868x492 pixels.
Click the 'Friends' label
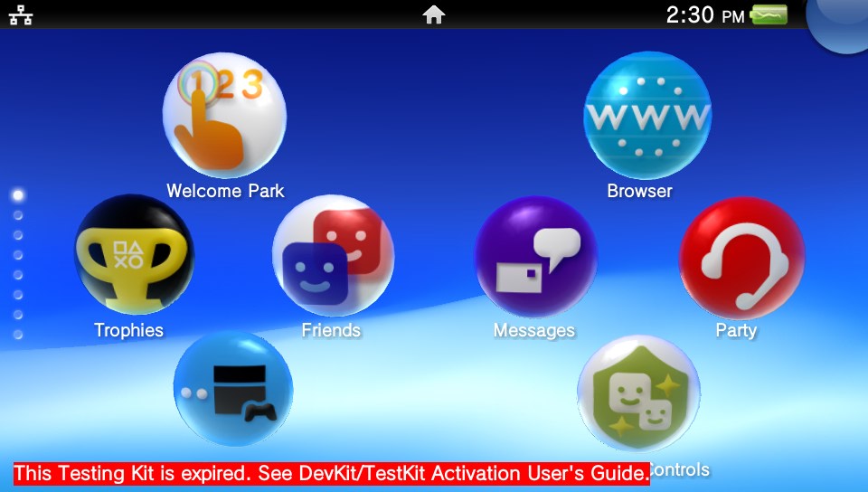coord(331,330)
